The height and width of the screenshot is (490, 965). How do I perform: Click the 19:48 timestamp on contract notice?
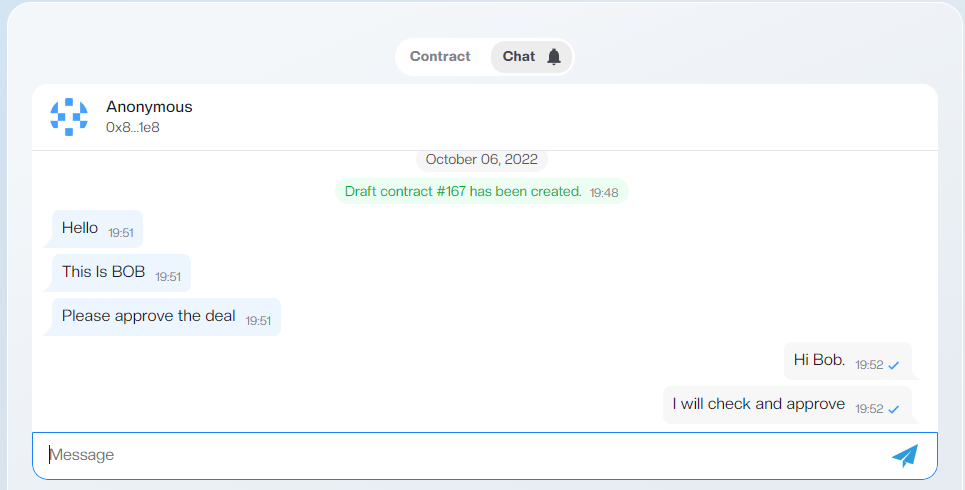click(x=604, y=193)
